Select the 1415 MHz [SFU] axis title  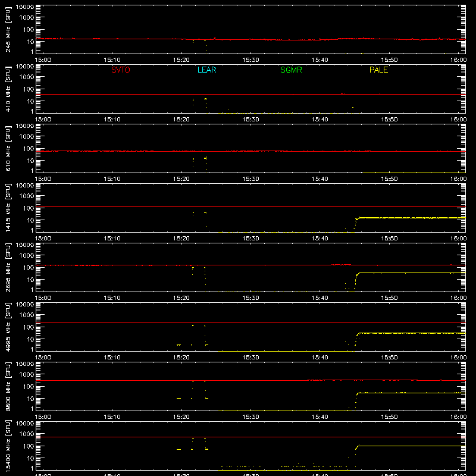coord(8,208)
